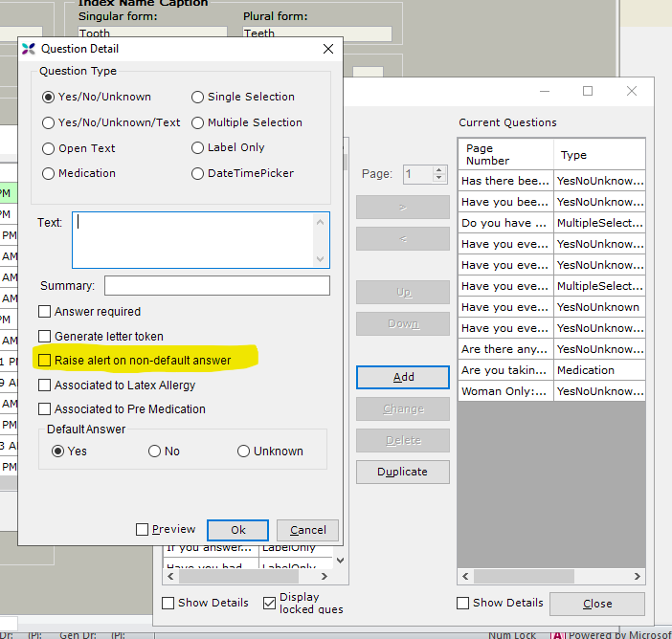This screenshot has width=672, height=639.
Task: Enable Raise alert on non-default answer
Action: coord(45,360)
